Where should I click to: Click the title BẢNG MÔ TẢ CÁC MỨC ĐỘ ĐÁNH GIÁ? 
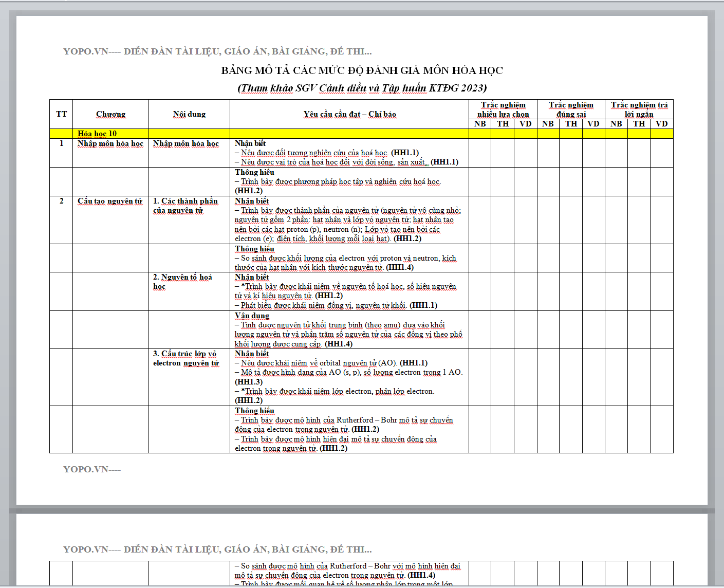pyautogui.click(x=362, y=70)
